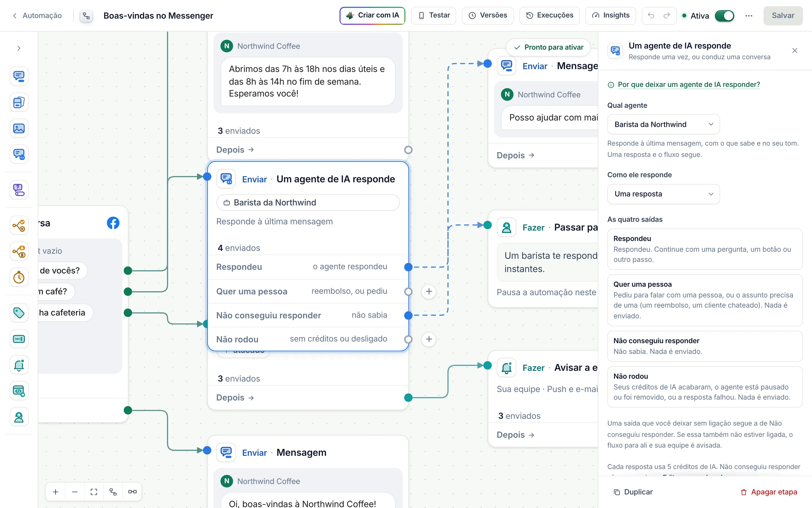Click Apagar etapa
The image size is (812, 508).
(769, 492)
